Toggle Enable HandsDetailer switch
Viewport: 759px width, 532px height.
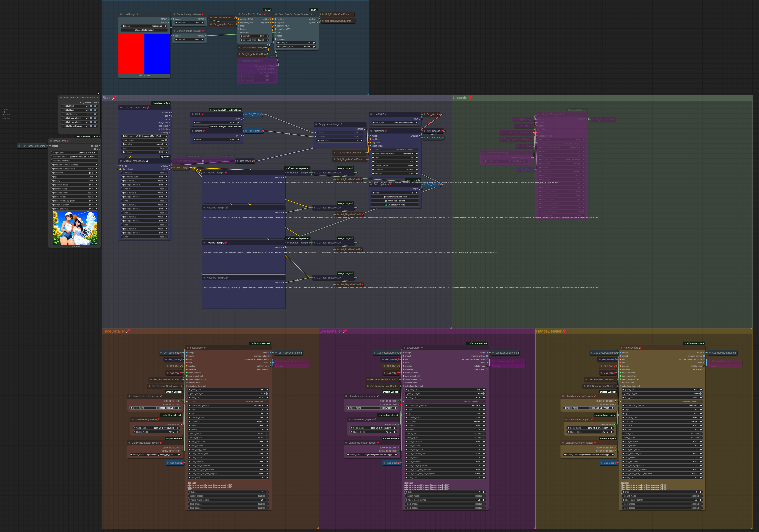pos(91,126)
